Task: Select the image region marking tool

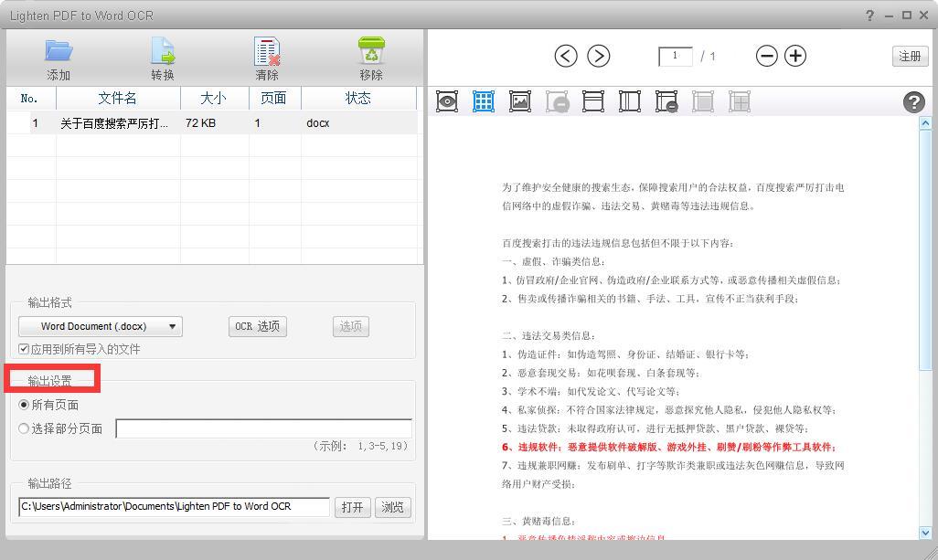Action: [x=520, y=101]
